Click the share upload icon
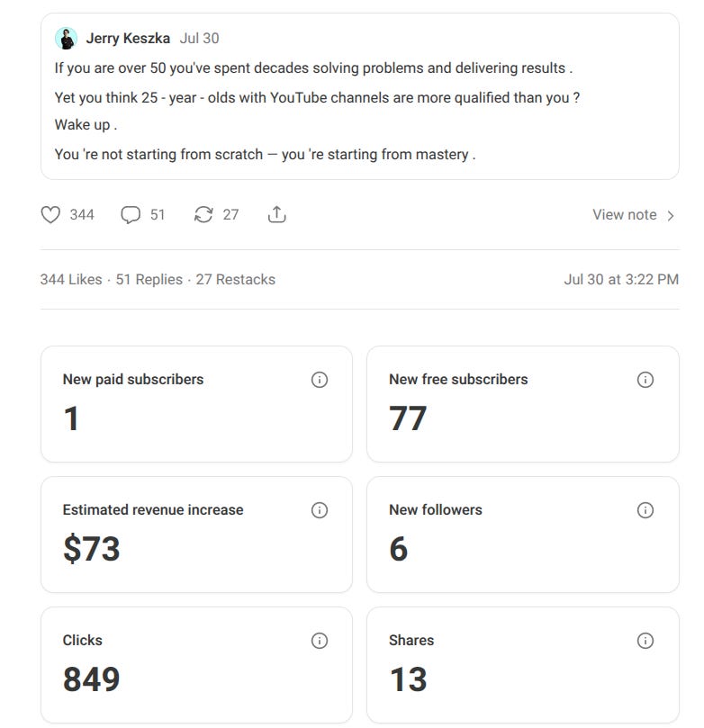The image size is (704, 728). tap(277, 215)
